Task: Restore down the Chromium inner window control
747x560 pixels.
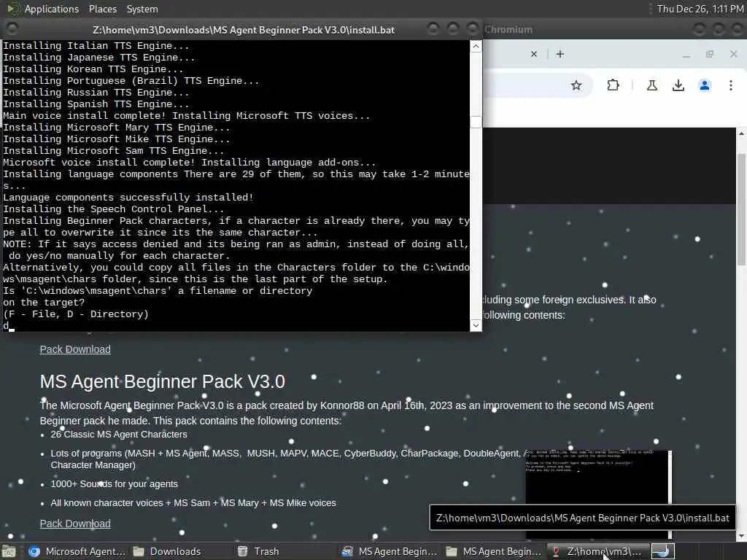Action: click(x=709, y=54)
